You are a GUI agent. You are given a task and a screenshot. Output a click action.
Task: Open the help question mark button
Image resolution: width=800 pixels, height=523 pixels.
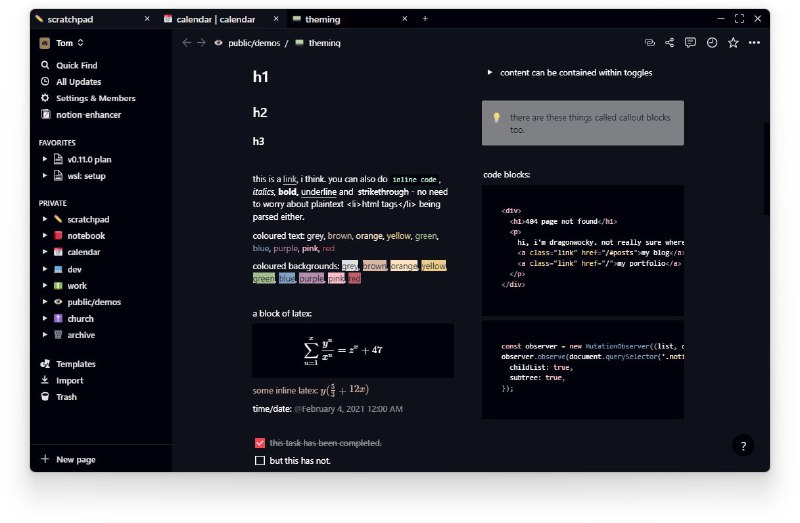tap(743, 445)
